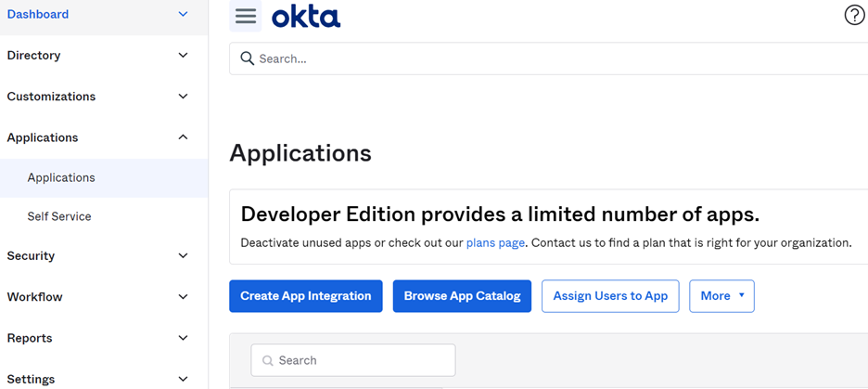Viewport: 868px width, 389px height.
Task: Click the Assign Users to App button
Action: [610, 296]
